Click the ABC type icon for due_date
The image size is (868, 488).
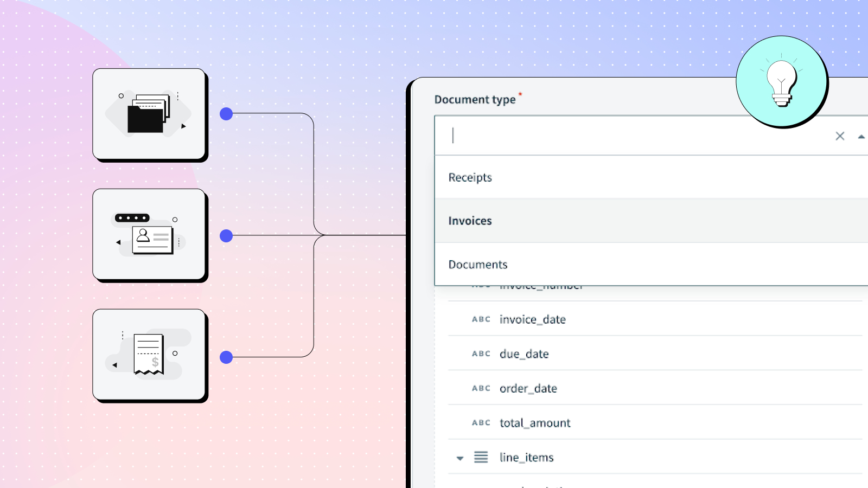click(x=481, y=354)
